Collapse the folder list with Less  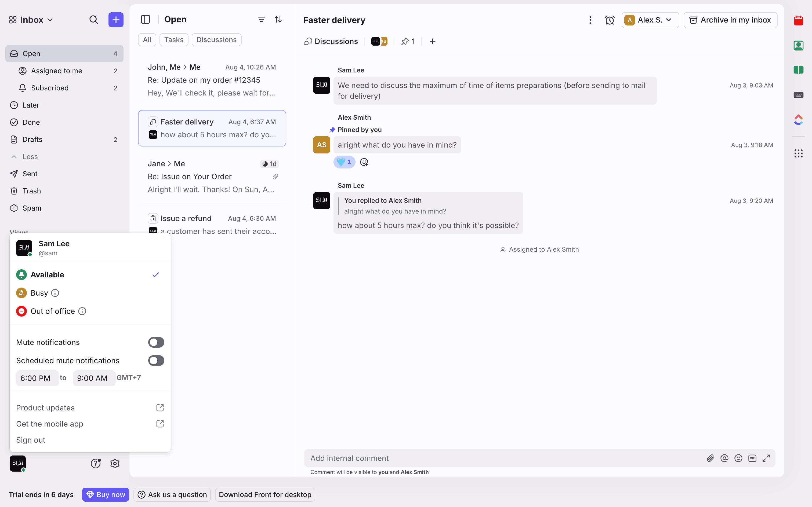coord(30,157)
